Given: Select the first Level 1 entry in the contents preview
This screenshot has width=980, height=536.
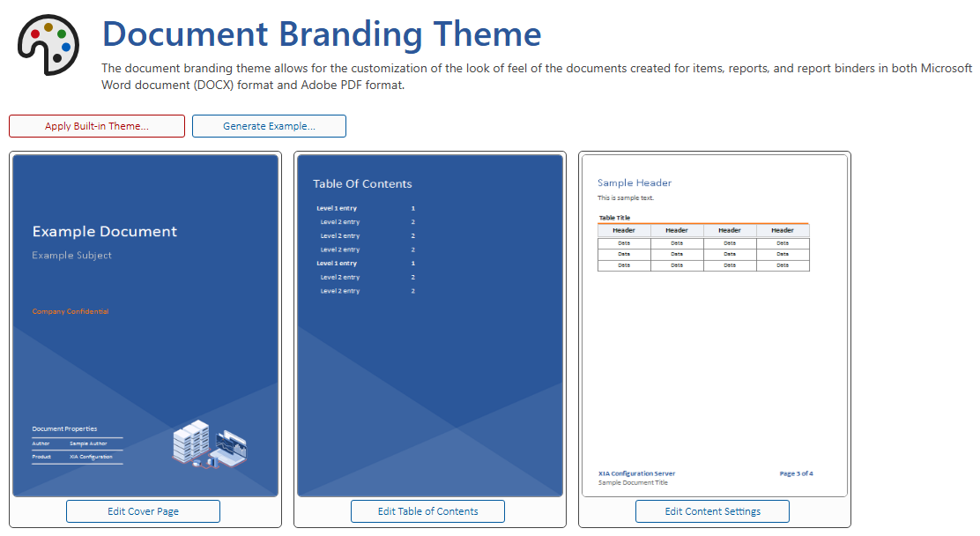Looking at the screenshot, I should [337, 208].
